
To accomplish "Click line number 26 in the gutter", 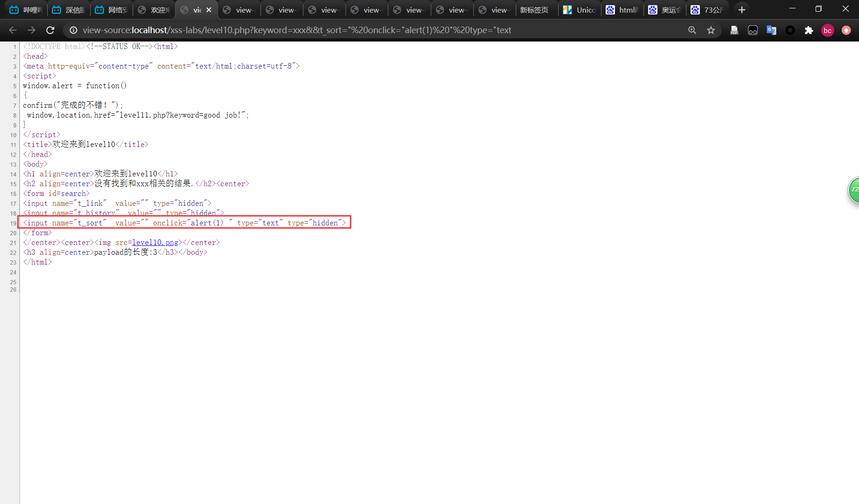I will pos(13,290).
